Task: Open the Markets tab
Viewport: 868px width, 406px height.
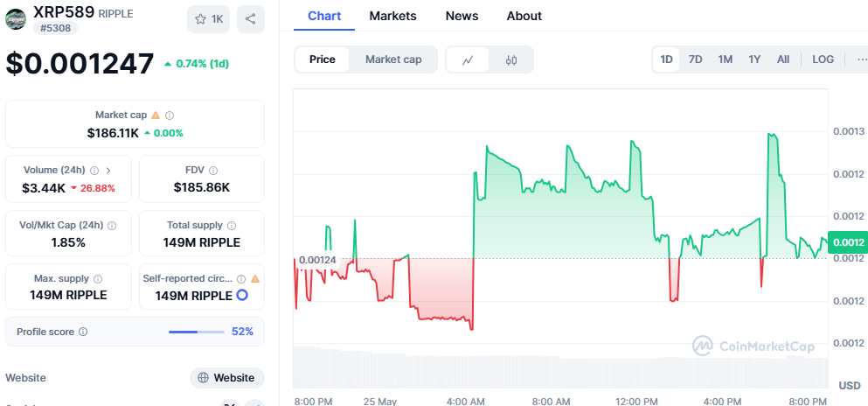Action: pyautogui.click(x=393, y=16)
